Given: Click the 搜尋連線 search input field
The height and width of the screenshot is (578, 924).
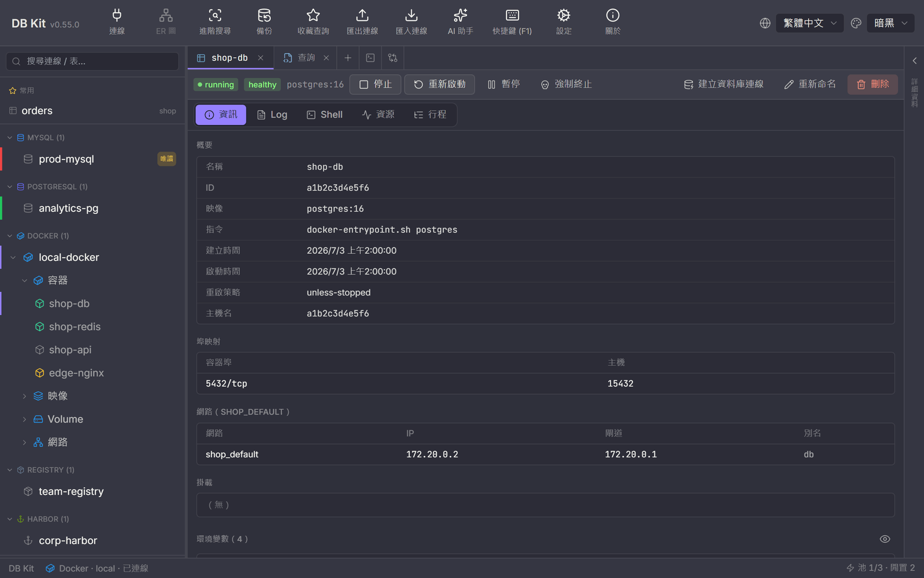Looking at the screenshot, I should (92, 61).
